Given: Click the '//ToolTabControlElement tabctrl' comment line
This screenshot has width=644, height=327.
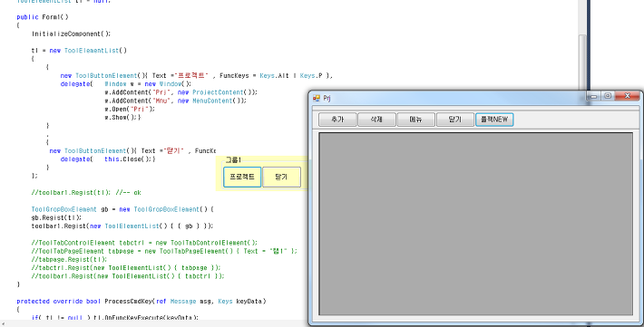Looking at the screenshot, I should click(144, 243).
